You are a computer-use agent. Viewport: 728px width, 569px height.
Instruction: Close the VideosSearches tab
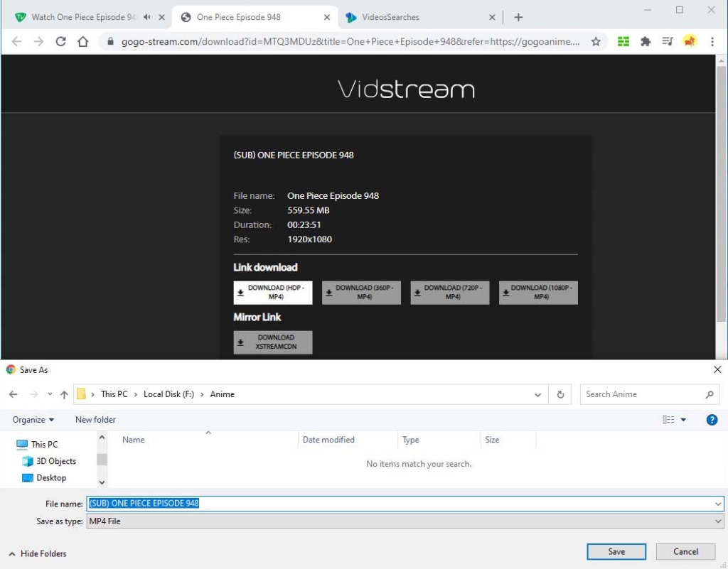pyautogui.click(x=492, y=17)
